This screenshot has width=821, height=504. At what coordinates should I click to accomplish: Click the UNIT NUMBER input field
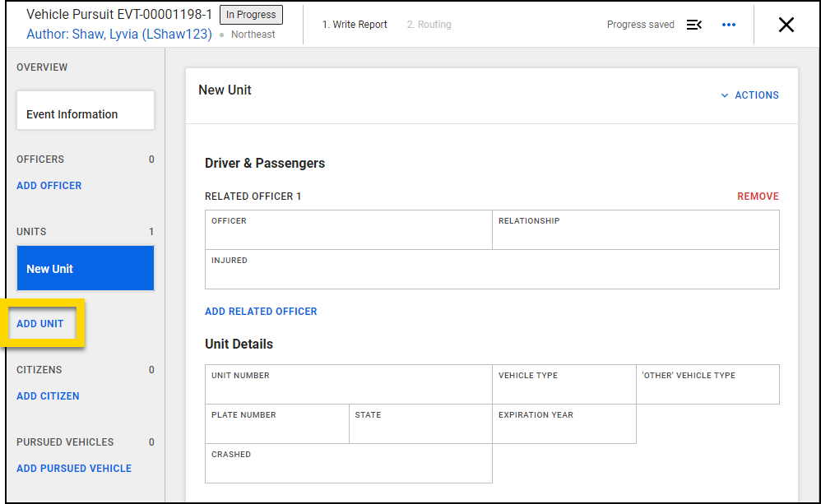pos(346,386)
